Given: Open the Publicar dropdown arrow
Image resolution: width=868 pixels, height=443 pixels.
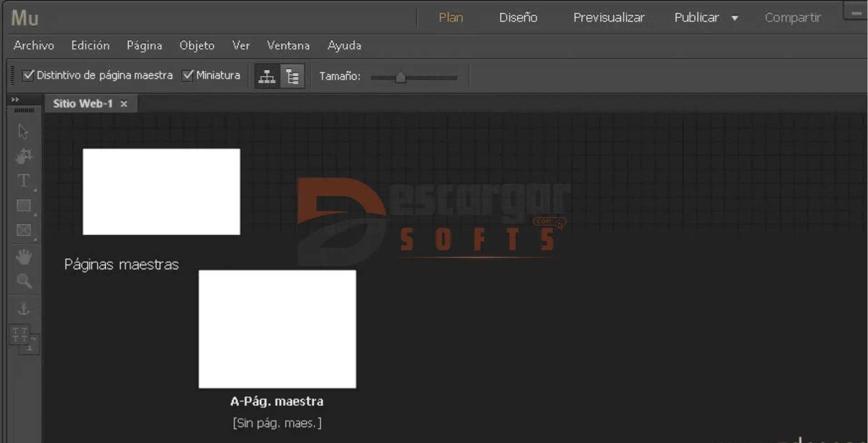Looking at the screenshot, I should coord(734,18).
